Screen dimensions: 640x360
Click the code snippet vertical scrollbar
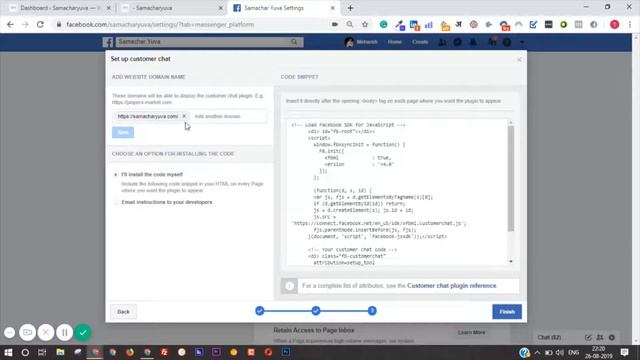click(511, 179)
